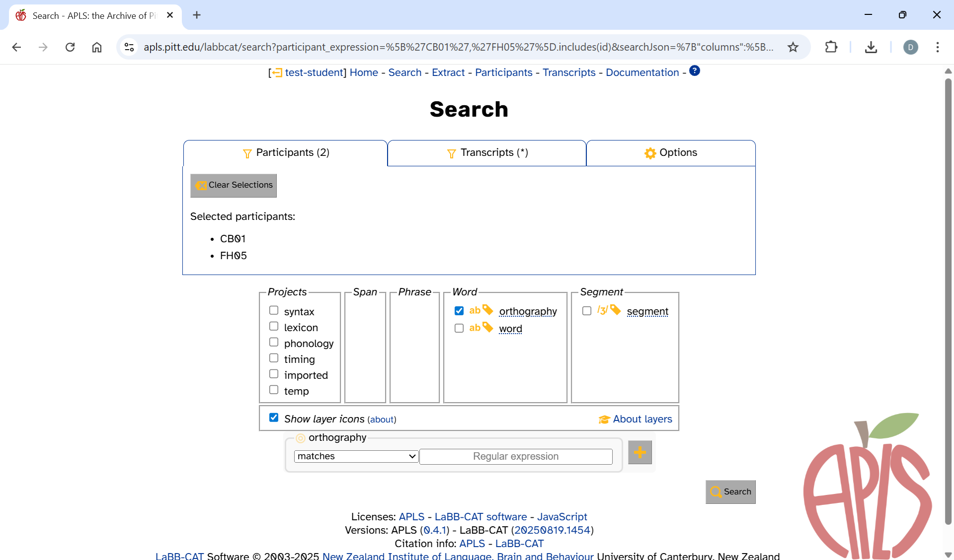Open Chrome's three-dot menu
Viewport: 954px width, 560px height.
(937, 47)
